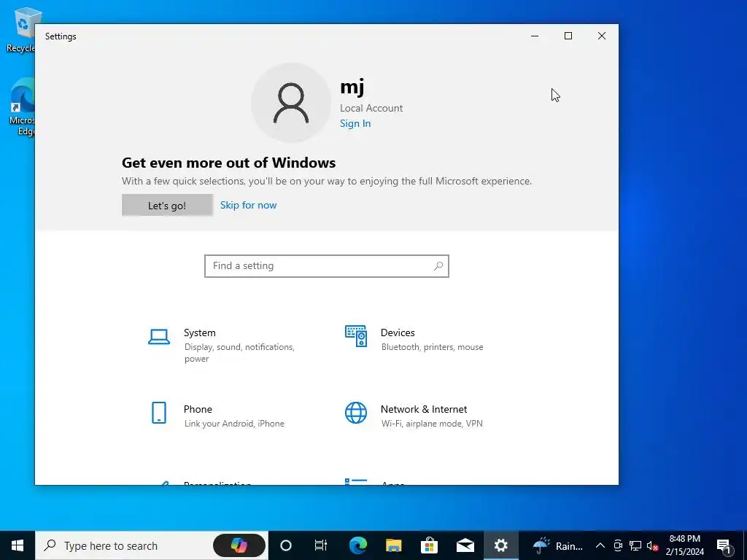Viewport: 747px width, 560px height.
Task: Open the System settings category icon
Action: [158, 337]
